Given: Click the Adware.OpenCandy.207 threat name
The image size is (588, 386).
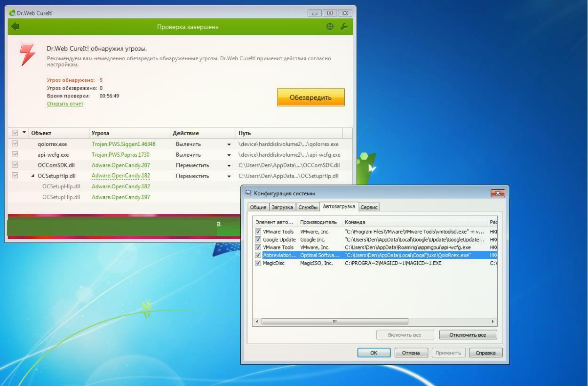Looking at the screenshot, I should [x=120, y=165].
